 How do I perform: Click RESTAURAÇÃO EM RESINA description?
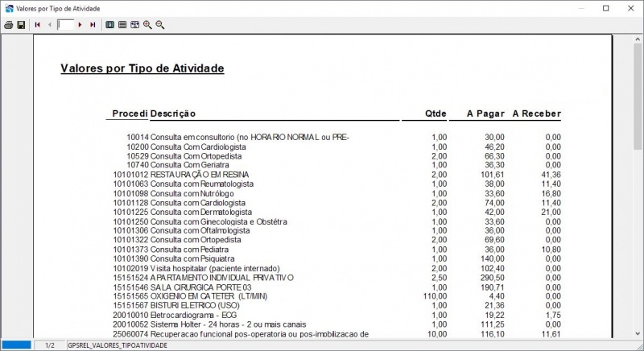(x=200, y=175)
